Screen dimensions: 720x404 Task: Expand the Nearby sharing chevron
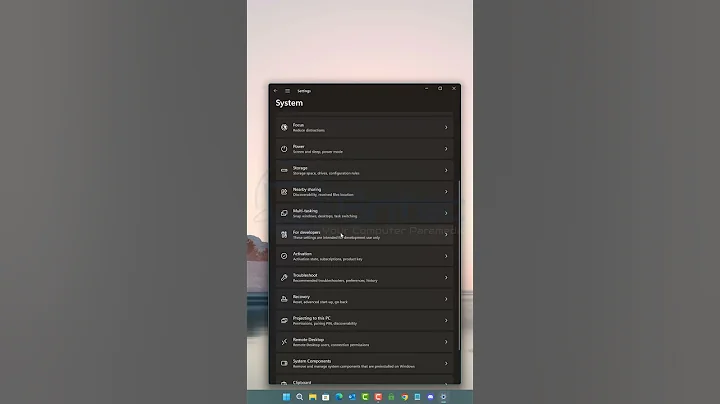tap(446, 192)
